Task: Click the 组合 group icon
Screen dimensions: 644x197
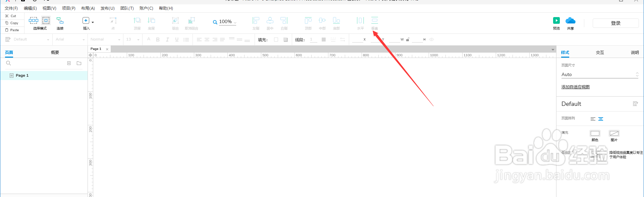Action: [175, 20]
